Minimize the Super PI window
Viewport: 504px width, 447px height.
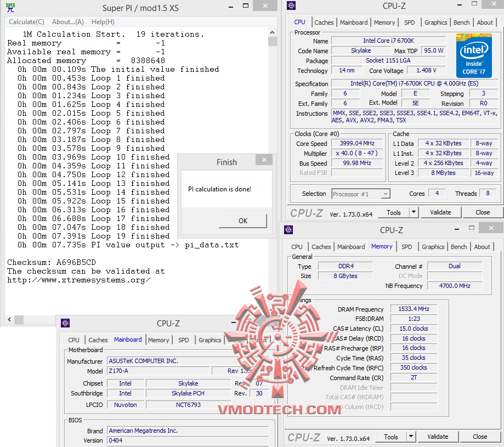click(231, 7)
